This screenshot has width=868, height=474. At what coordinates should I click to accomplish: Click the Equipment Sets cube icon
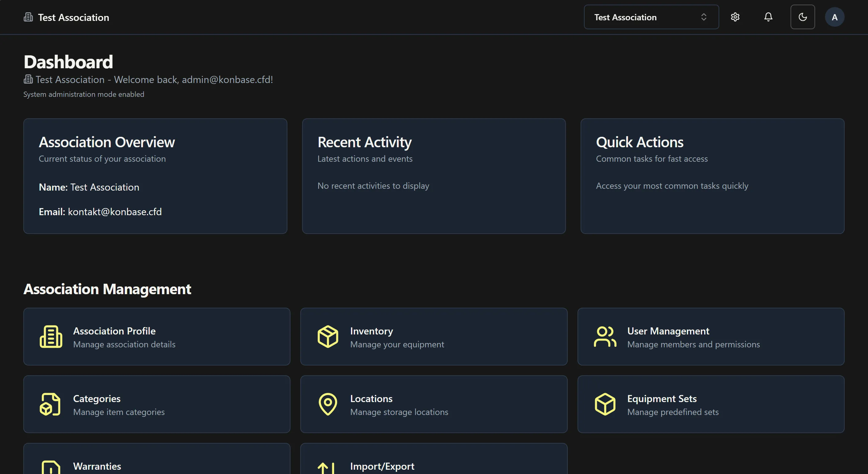(x=605, y=404)
